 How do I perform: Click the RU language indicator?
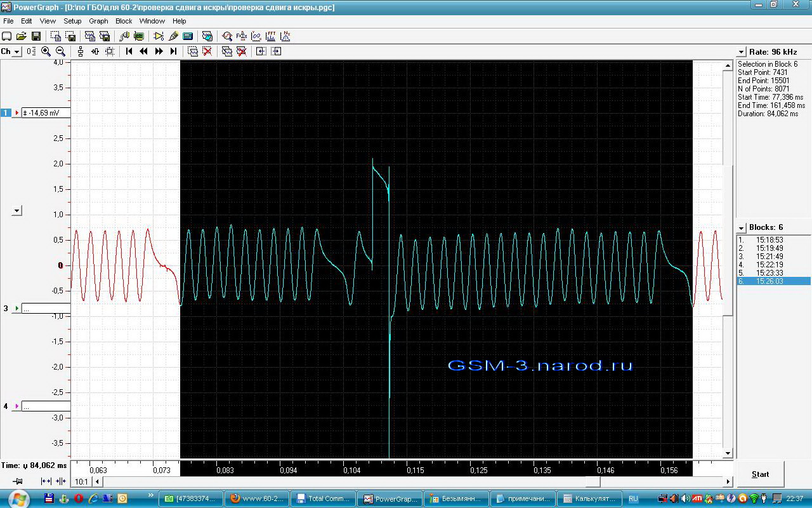633,498
